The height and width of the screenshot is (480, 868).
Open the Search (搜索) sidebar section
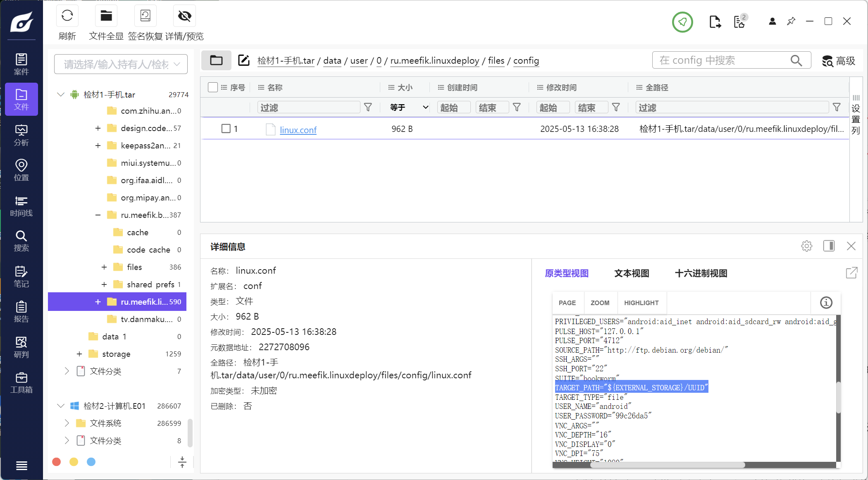[x=21, y=241]
